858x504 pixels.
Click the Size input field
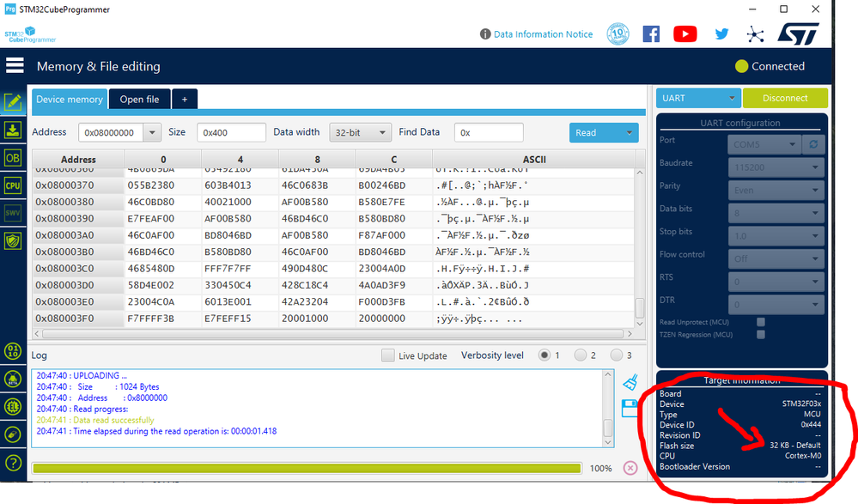pos(231,132)
